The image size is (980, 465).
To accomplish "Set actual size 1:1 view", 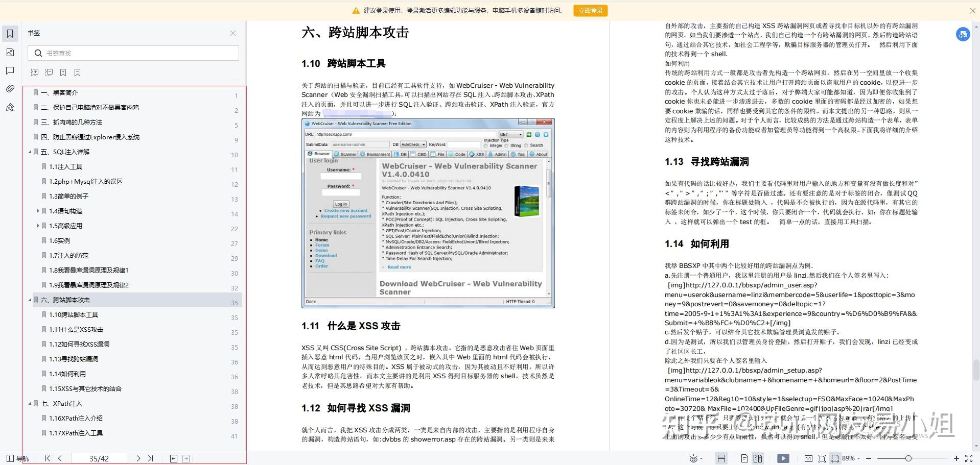I will click(808, 458).
